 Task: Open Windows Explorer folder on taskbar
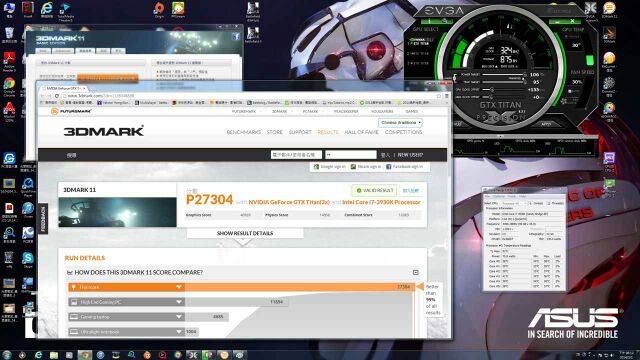click(54, 355)
